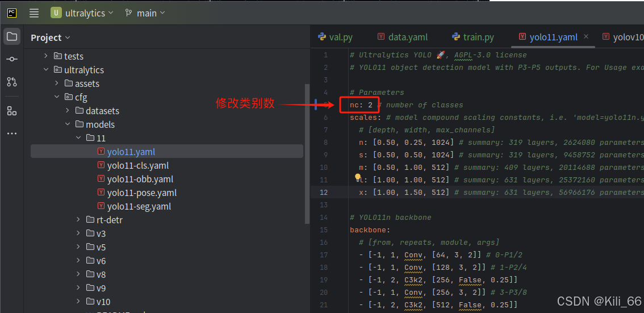Expand the assets folder
644x313 pixels.
(x=57, y=84)
